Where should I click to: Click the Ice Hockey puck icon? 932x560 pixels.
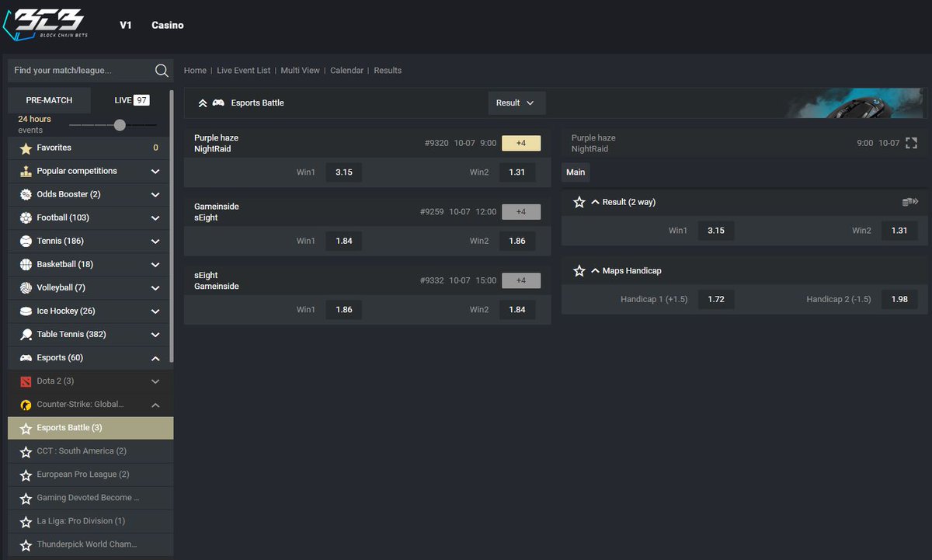click(26, 311)
